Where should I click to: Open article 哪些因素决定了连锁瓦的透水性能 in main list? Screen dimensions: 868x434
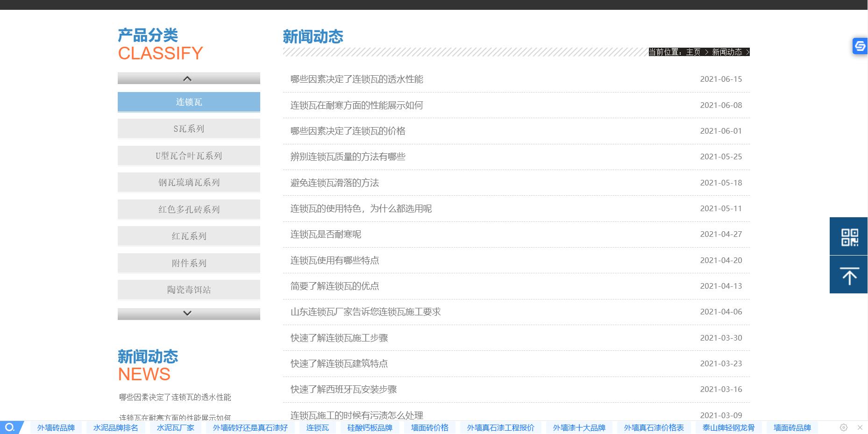(357, 79)
